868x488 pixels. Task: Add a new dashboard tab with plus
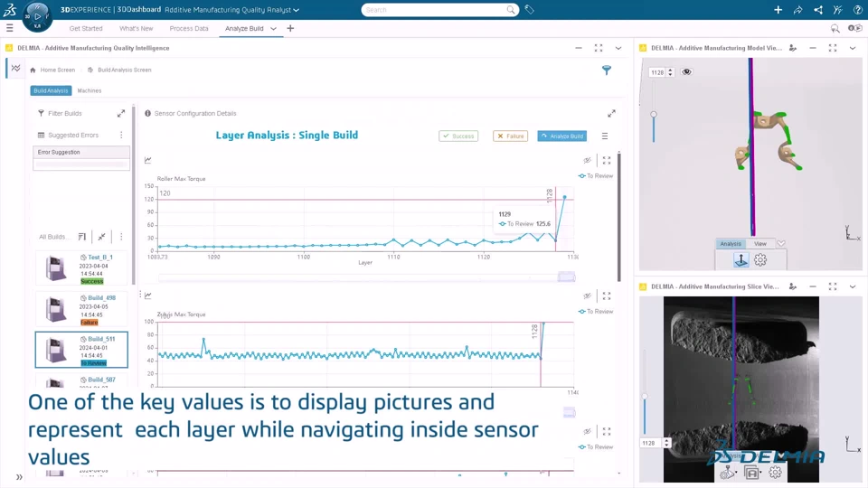[x=290, y=28]
